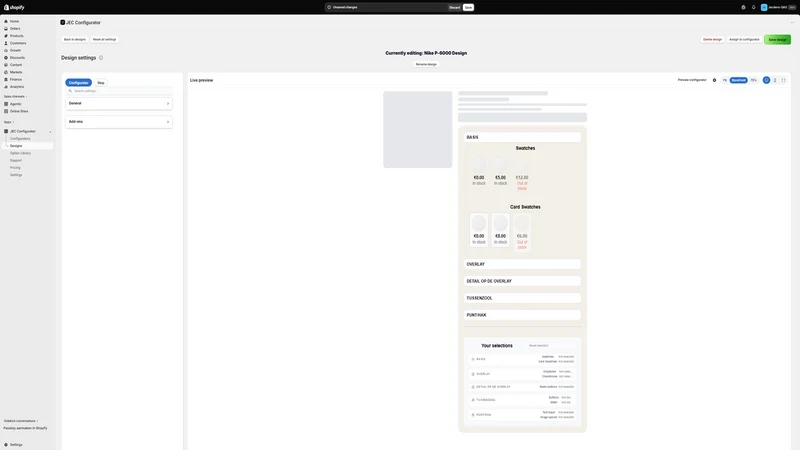The image size is (800, 450).
Task: Go to Content in the sidebar
Action: click(16, 65)
